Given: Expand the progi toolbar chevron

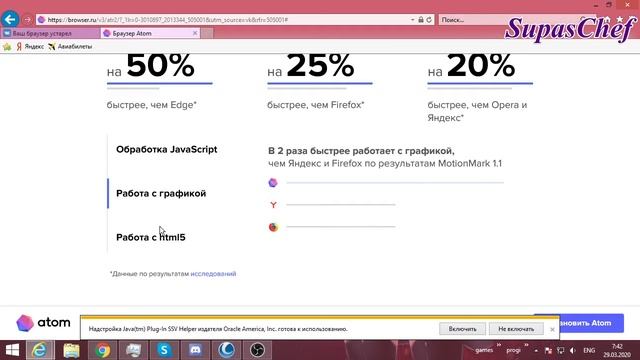Looking at the screenshot, I should coord(526,346).
